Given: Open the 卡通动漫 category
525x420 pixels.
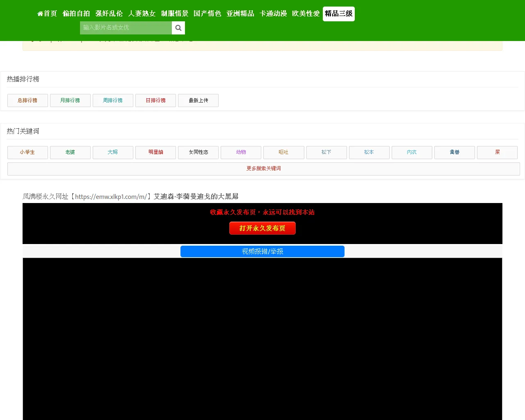Looking at the screenshot, I should [273, 14].
